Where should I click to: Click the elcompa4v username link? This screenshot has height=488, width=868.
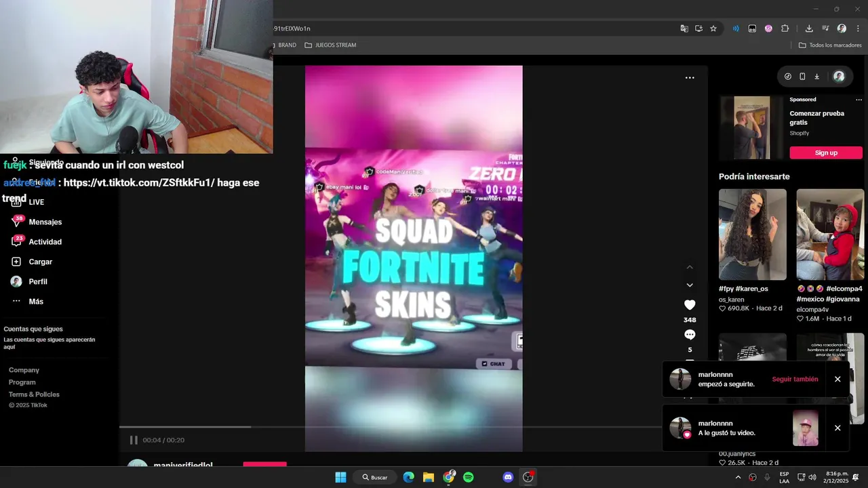coord(812,310)
